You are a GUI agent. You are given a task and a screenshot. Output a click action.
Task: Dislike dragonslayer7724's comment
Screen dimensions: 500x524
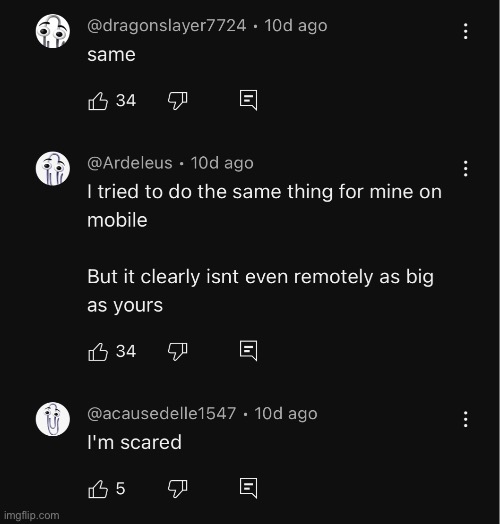pos(177,101)
